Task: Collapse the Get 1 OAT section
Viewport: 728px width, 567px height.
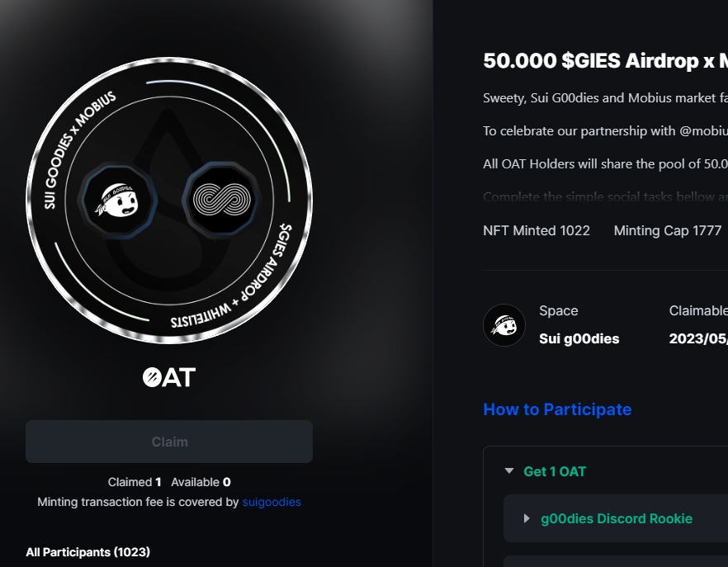Action: tap(509, 471)
